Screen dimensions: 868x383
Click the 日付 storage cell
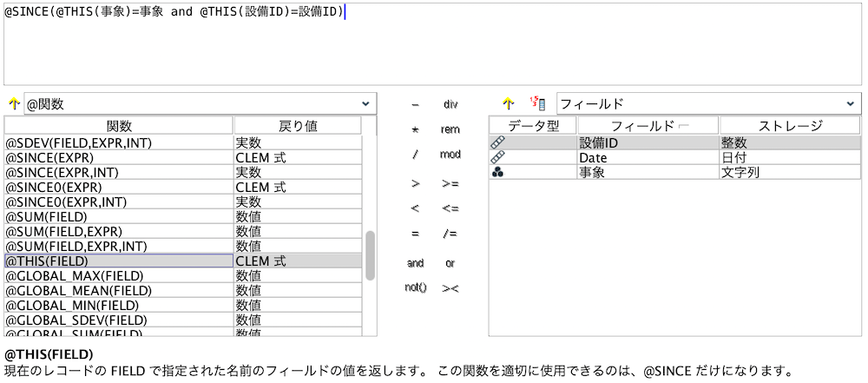point(790,157)
